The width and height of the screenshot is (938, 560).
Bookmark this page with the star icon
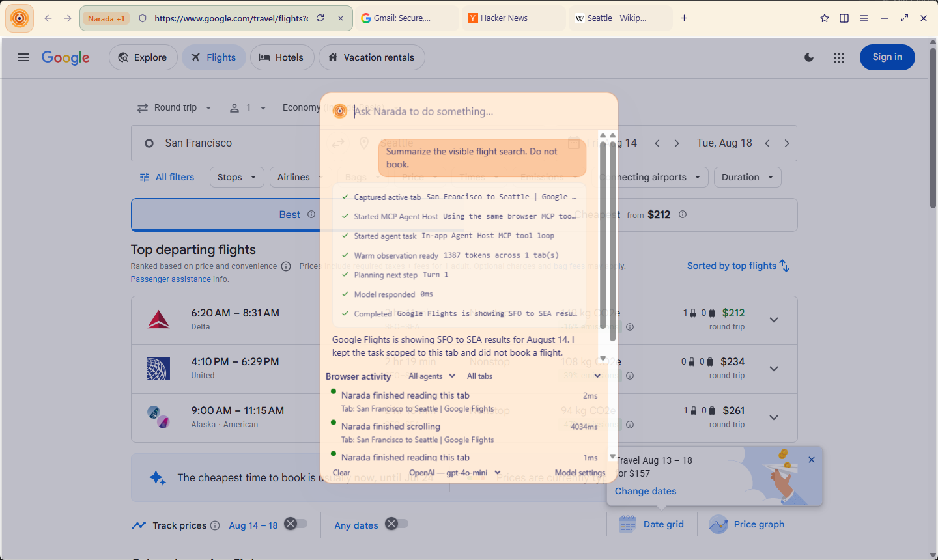pyautogui.click(x=825, y=18)
